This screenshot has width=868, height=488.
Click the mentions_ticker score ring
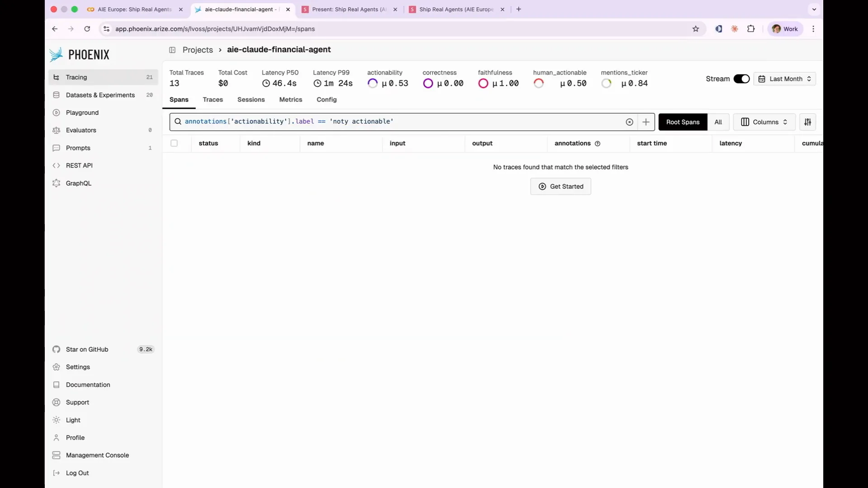click(606, 83)
